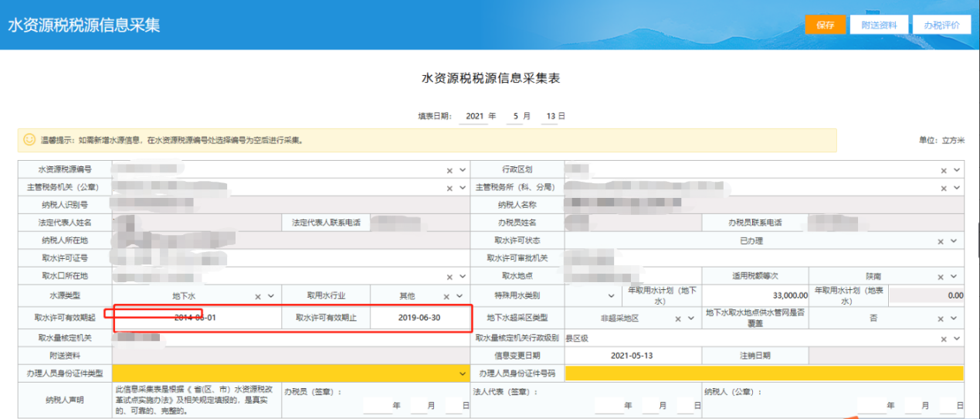
Task: Click the X icon in the 水源类型 field
Action: pos(259,296)
